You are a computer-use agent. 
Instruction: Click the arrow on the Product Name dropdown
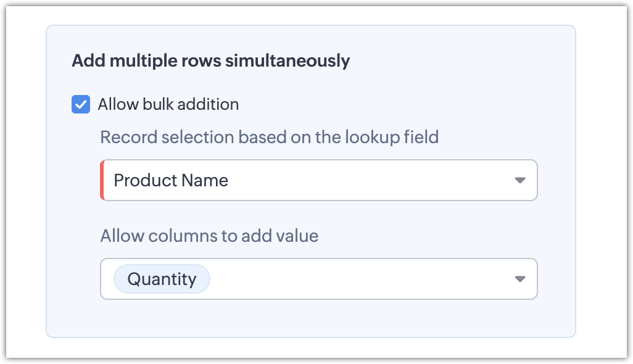519,180
